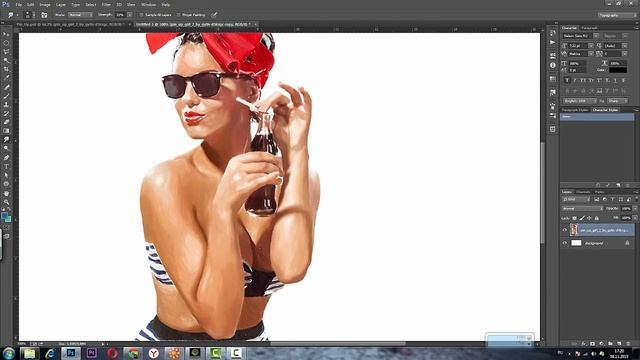Viewport: 640px width, 360px height.
Task: Open the Mode dropdown in options bar
Action: coord(80,15)
